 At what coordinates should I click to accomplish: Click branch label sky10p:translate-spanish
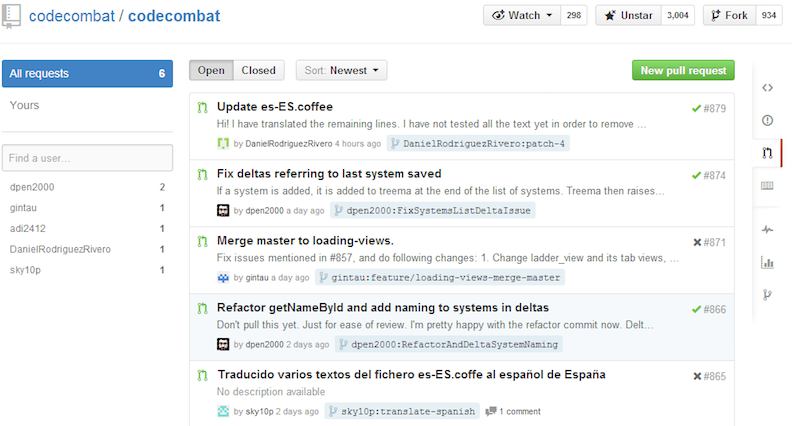point(403,411)
